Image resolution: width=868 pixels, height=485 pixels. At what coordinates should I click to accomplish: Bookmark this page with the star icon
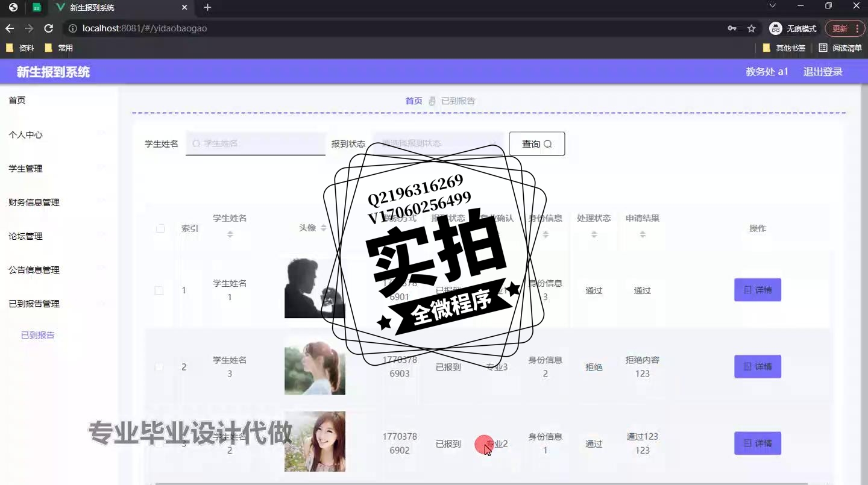click(751, 28)
